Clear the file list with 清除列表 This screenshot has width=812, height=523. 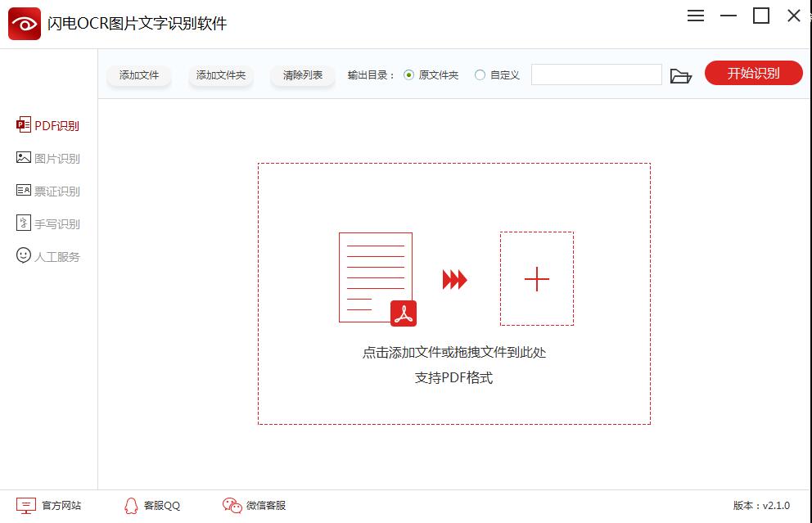301,74
